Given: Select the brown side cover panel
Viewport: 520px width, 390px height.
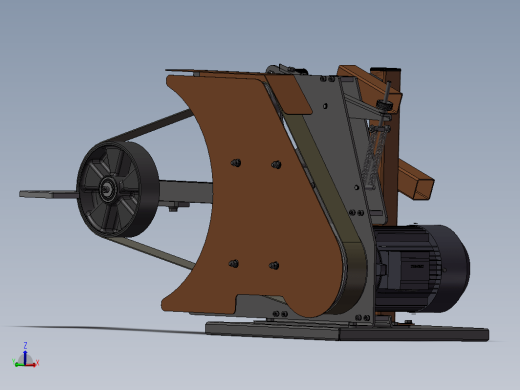Looking at the screenshot, I should tap(253, 197).
